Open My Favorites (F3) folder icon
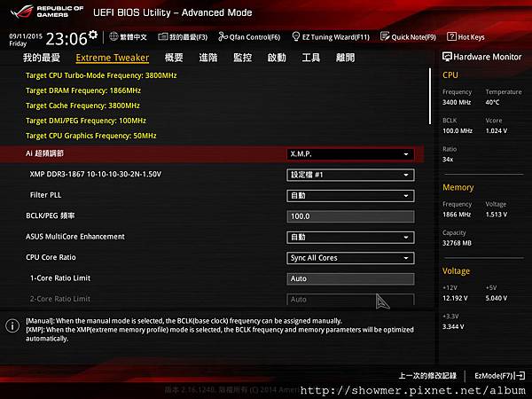 (x=163, y=36)
